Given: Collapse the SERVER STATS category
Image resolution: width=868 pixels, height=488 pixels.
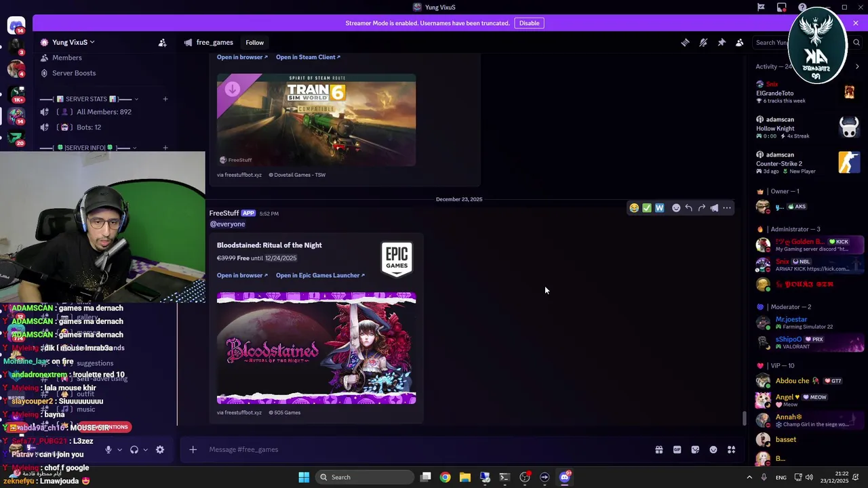Looking at the screenshot, I should (90, 99).
